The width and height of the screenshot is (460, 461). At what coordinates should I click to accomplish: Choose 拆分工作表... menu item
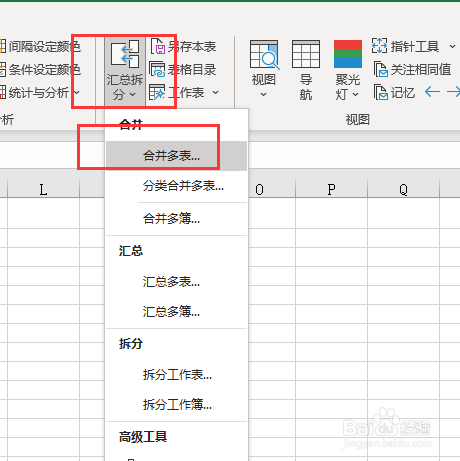click(176, 375)
